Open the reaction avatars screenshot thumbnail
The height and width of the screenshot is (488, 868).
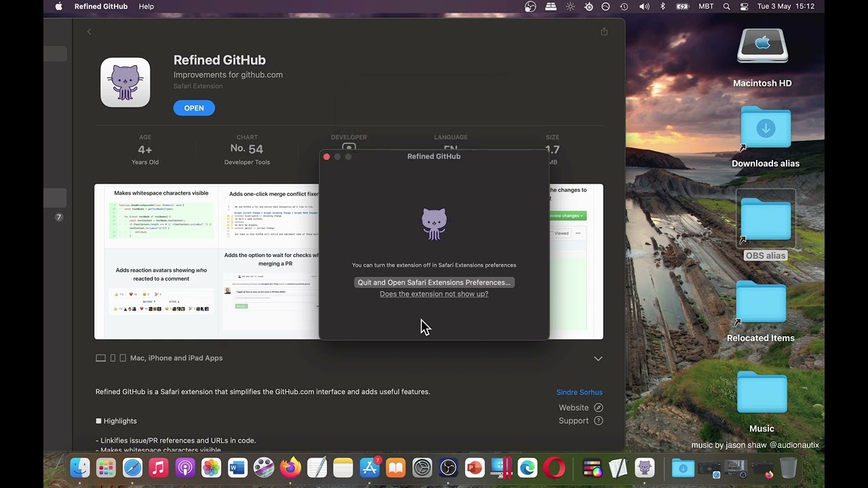click(161, 291)
